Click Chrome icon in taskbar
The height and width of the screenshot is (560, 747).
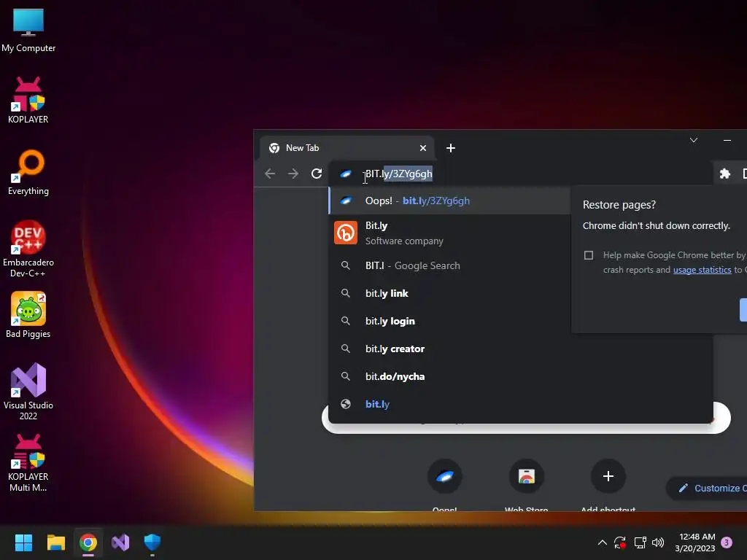pyautogui.click(x=88, y=542)
